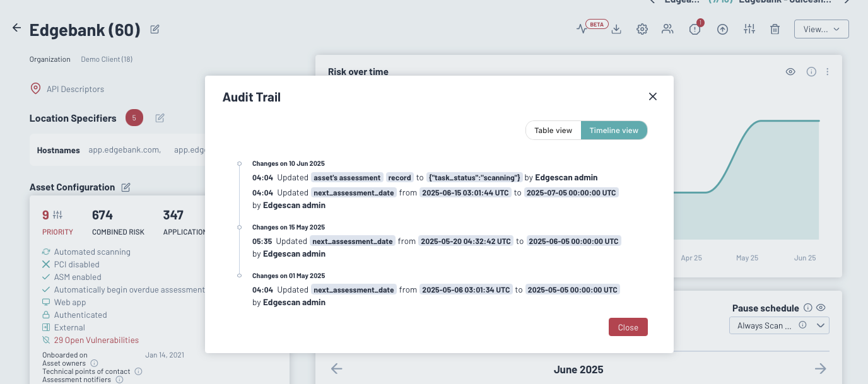Click the Web app monitor icon

pyautogui.click(x=45, y=303)
